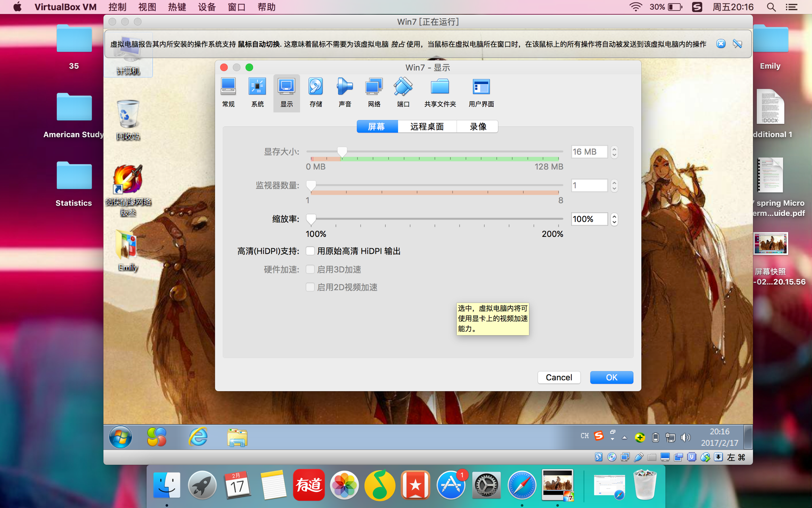Click the 显存大小 stepper up arrow
The width and height of the screenshot is (812, 508).
614,149
